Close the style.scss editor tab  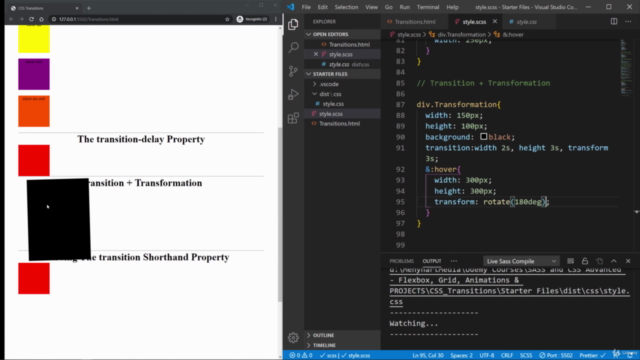tap(495, 22)
